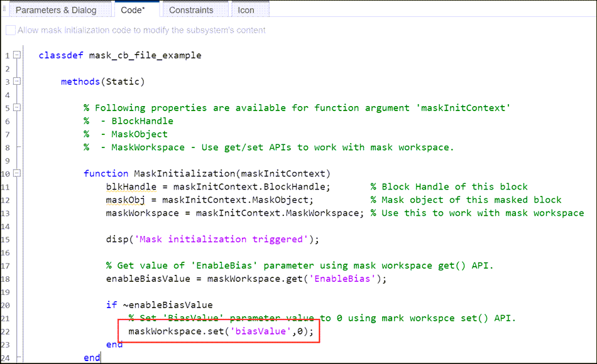Collapse the classdef block fold marker
This screenshot has width=597, height=364.
pos(17,55)
